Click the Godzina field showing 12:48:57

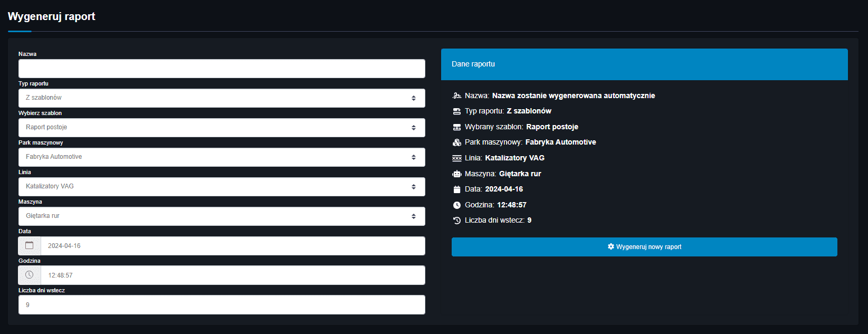[232, 275]
